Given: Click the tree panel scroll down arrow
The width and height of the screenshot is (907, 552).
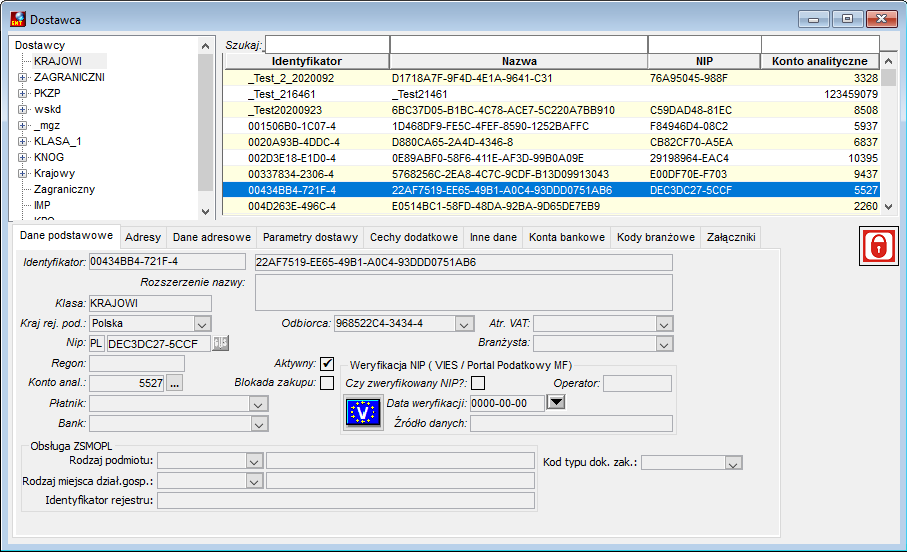Looking at the screenshot, I should [x=205, y=212].
